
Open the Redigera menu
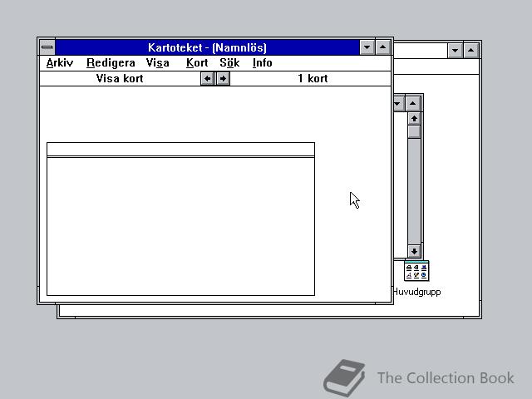pyautogui.click(x=111, y=63)
